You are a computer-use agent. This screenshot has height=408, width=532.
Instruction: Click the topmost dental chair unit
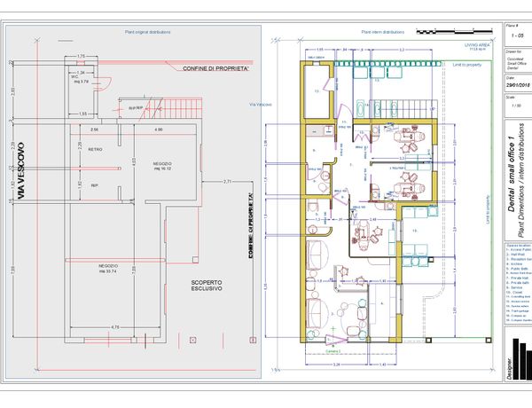(404, 137)
